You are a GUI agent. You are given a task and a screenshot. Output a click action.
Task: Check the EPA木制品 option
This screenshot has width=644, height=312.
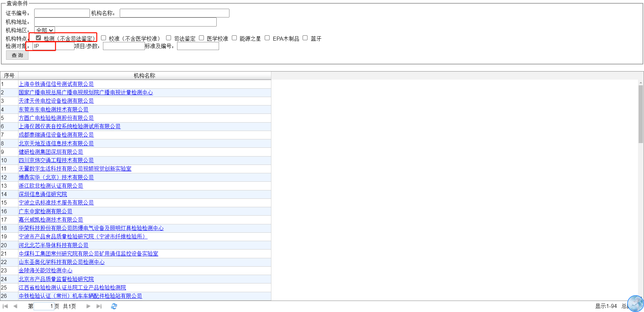tap(267, 38)
